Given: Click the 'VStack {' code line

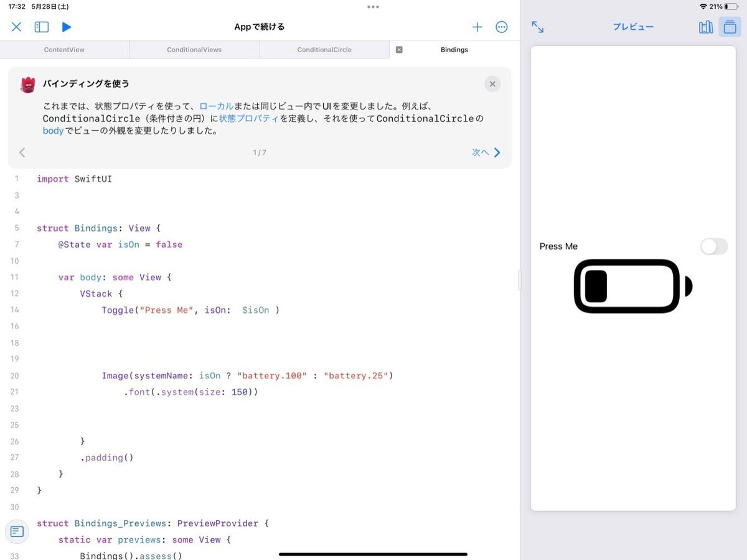Looking at the screenshot, I should 101,294.
